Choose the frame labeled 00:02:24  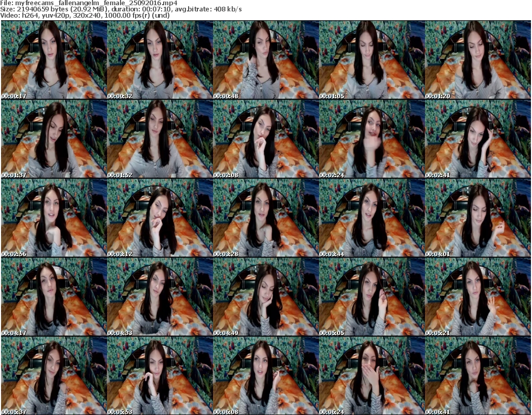(x=371, y=139)
